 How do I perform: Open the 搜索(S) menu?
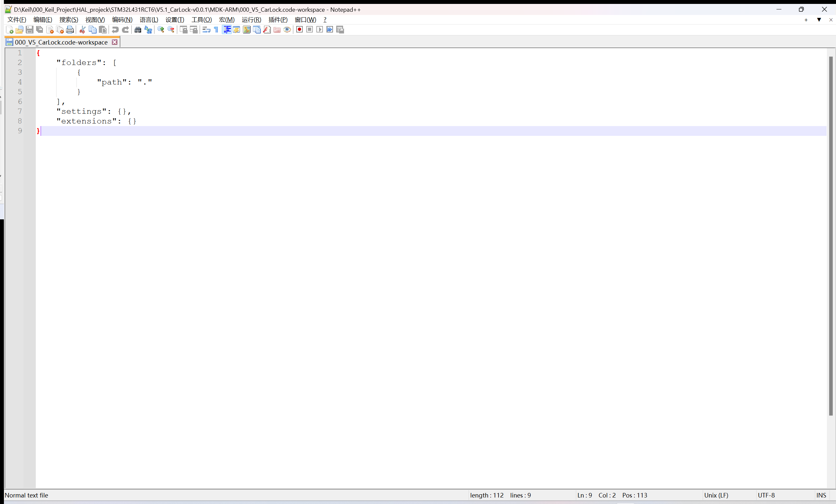point(69,20)
